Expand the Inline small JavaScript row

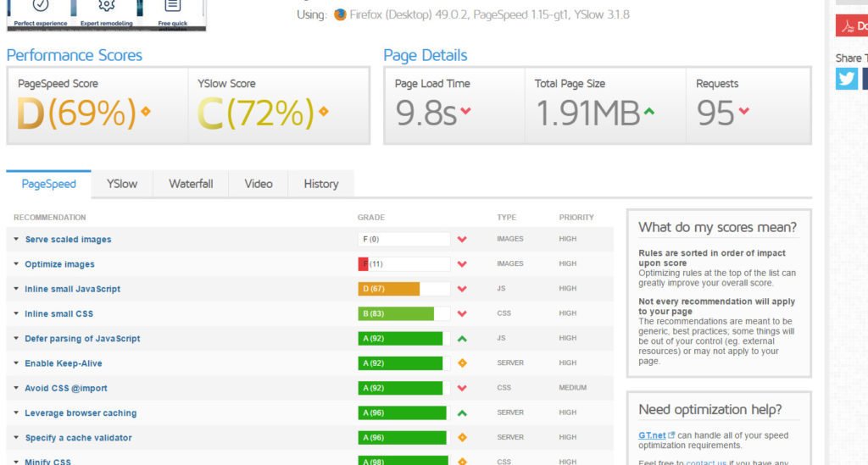coord(72,289)
